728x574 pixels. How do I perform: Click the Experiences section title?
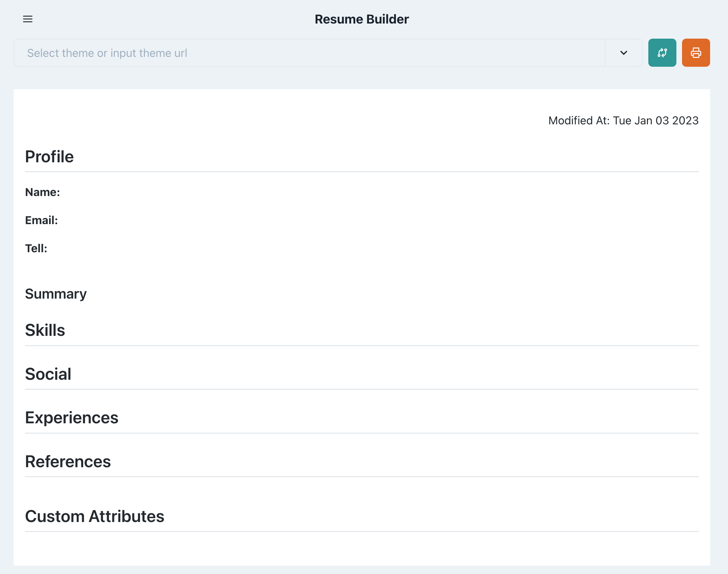72,418
